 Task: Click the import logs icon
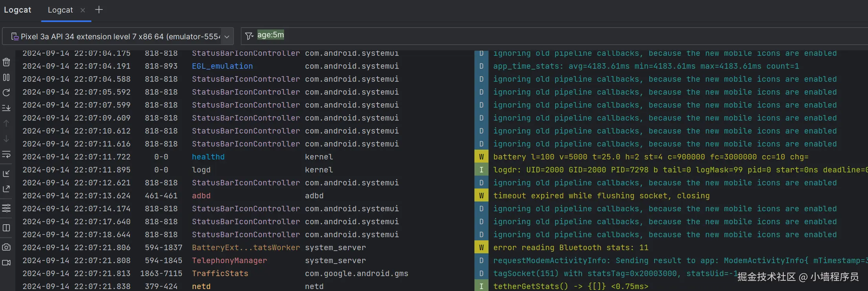(x=6, y=173)
